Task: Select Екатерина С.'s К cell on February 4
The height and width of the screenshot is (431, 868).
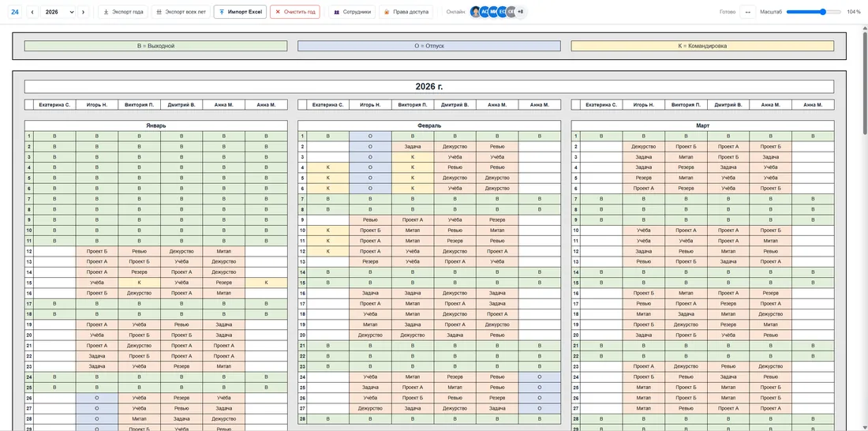Action: pos(328,167)
